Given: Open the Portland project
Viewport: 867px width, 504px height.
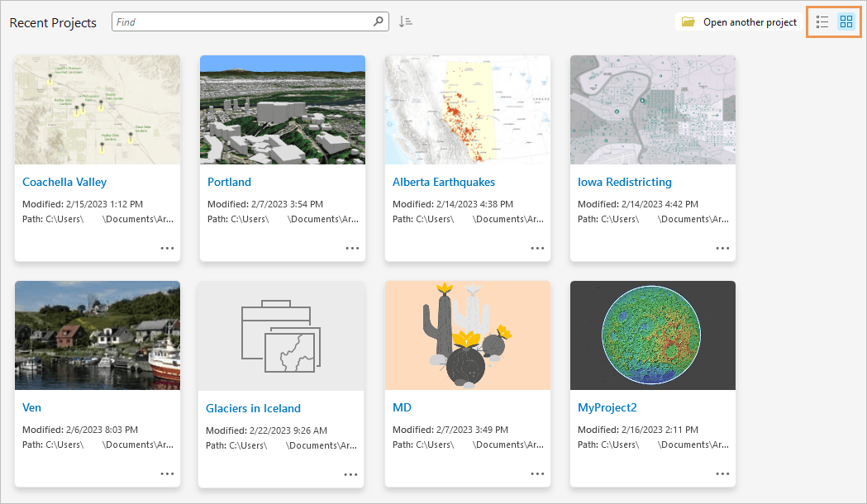Looking at the screenshot, I should coord(229,182).
